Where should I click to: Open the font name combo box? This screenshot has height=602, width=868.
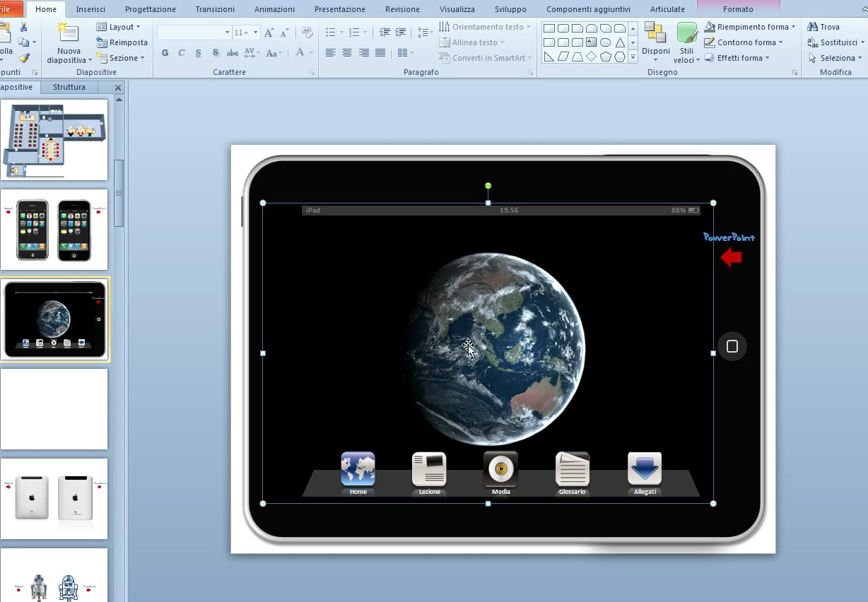tap(194, 33)
